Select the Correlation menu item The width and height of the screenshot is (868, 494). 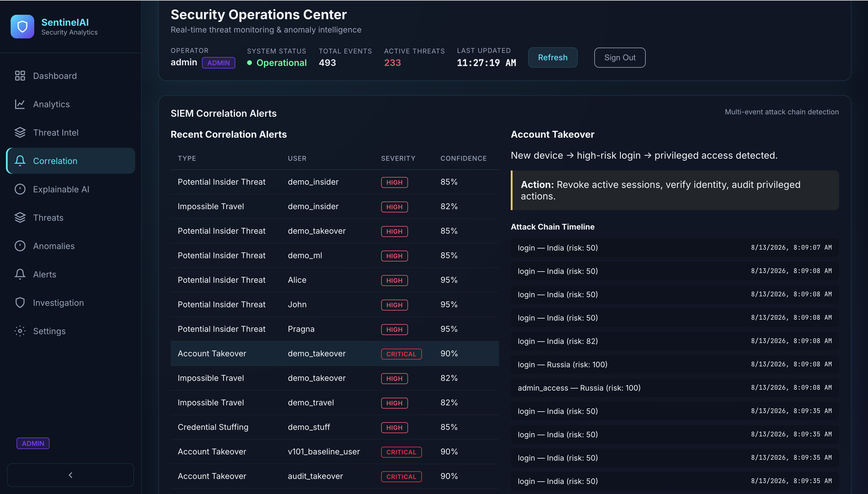pos(71,161)
